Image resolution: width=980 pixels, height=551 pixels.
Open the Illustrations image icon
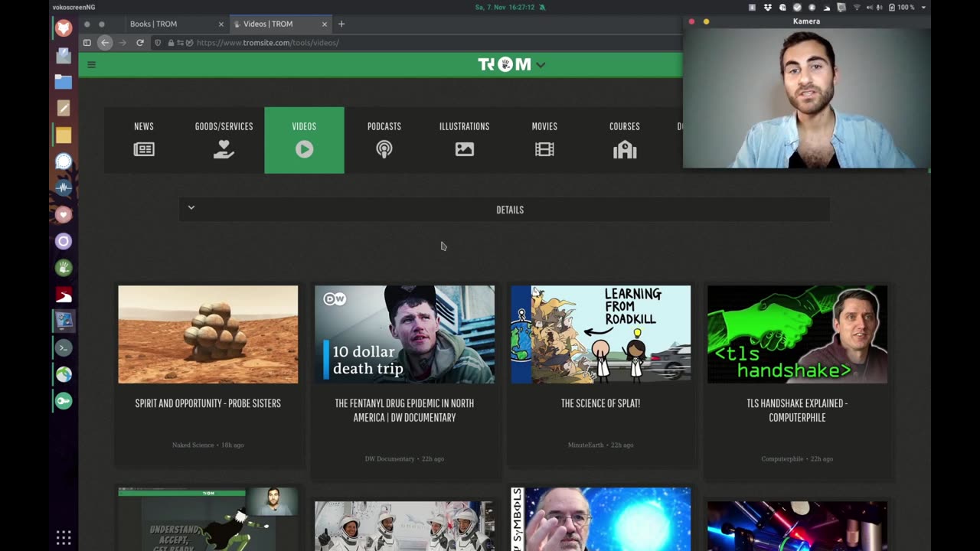(x=464, y=149)
